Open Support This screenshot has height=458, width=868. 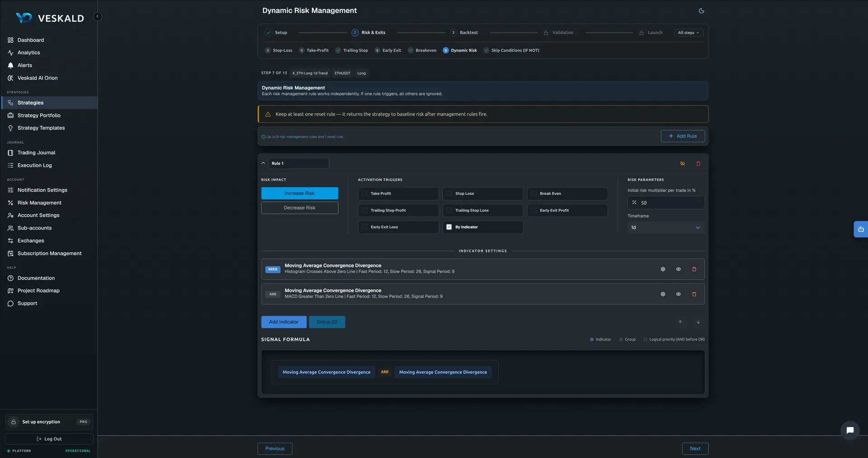pyautogui.click(x=49, y=304)
